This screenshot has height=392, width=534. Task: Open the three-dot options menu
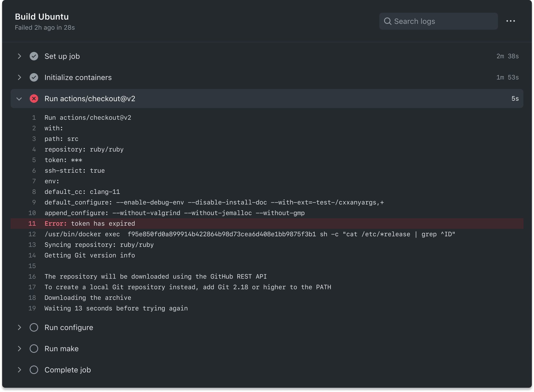pyautogui.click(x=510, y=21)
